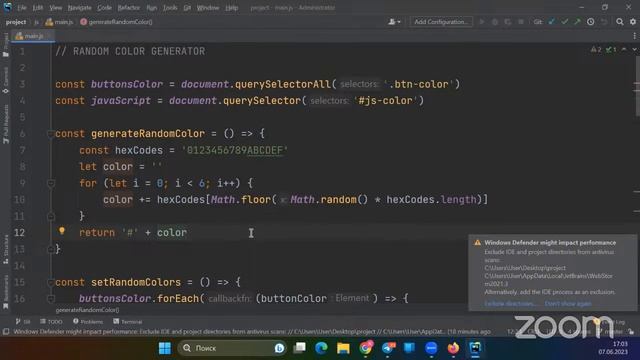
Task: Click the Run play icon
Action: pyautogui.click(x=482, y=22)
